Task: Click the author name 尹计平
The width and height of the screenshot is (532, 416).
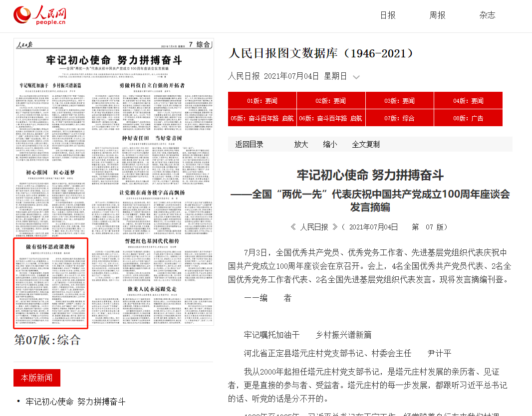Action: [439, 353]
